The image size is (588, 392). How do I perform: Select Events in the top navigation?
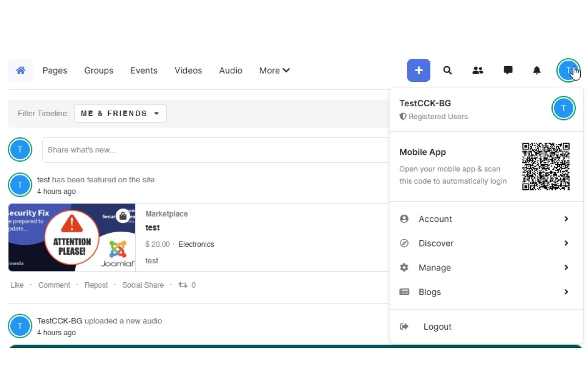pos(144,71)
